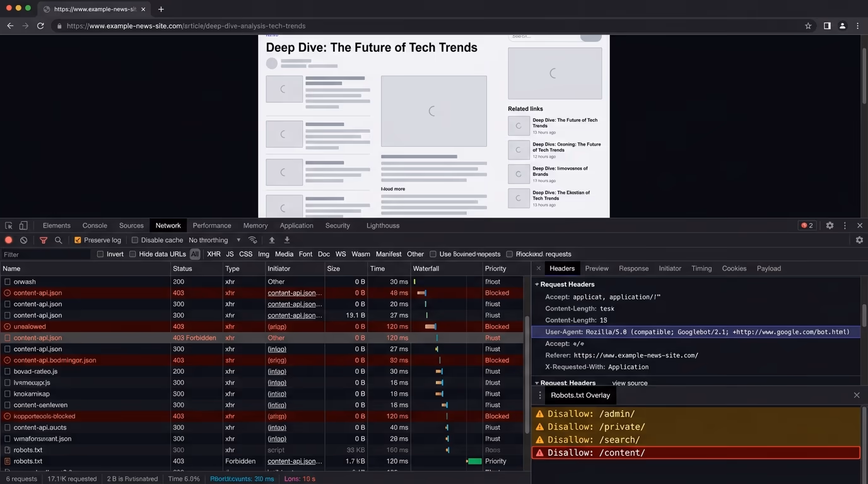Open the Timing tab in details
The height and width of the screenshot is (484, 868).
[x=701, y=268]
